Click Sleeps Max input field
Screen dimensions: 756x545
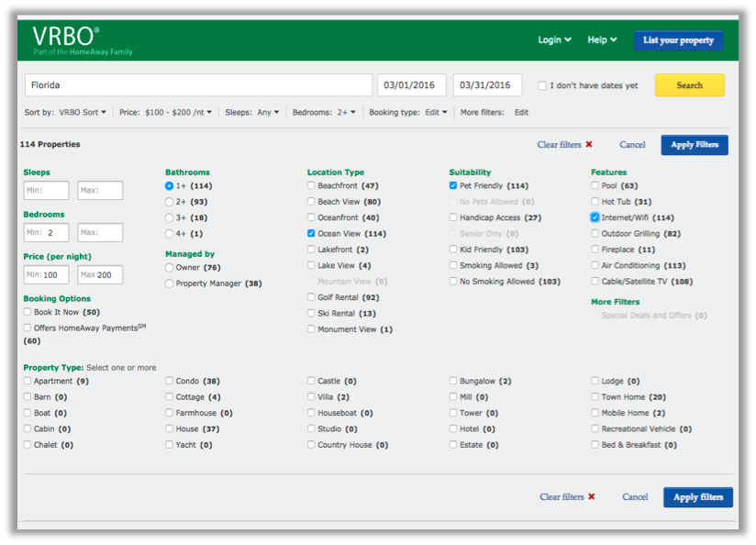[x=100, y=190]
